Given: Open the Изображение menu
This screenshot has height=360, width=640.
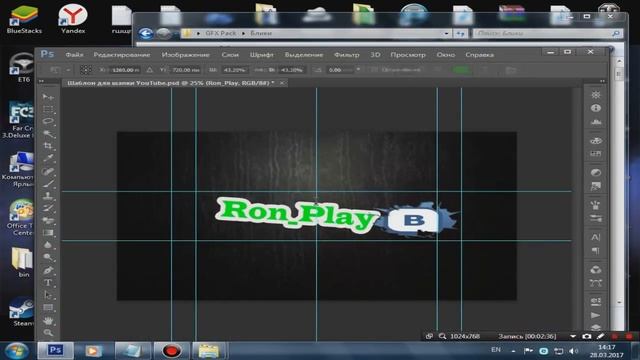Looking at the screenshot, I should click(x=186, y=55).
